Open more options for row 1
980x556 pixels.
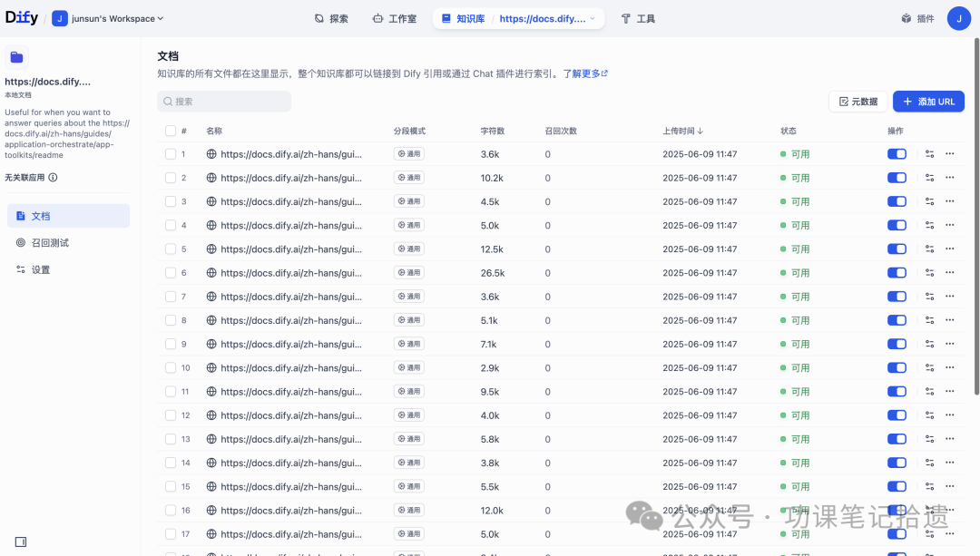pyautogui.click(x=949, y=153)
